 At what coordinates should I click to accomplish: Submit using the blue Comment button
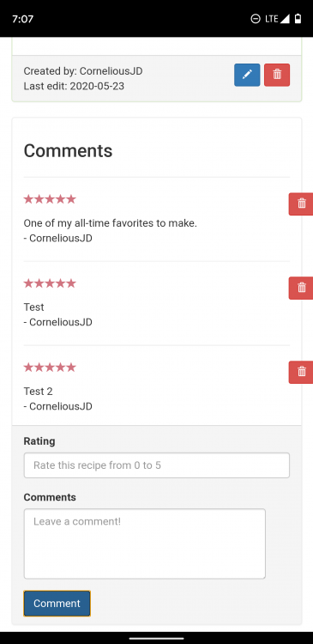(x=57, y=604)
